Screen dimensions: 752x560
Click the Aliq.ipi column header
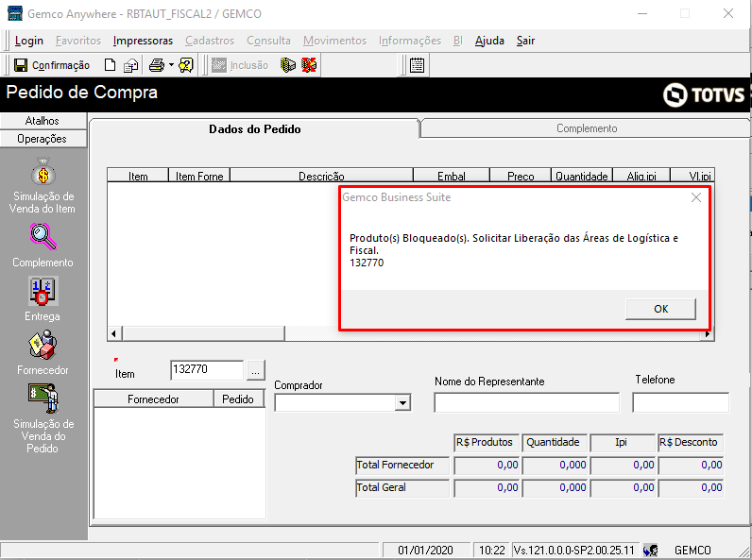click(641, 176)
